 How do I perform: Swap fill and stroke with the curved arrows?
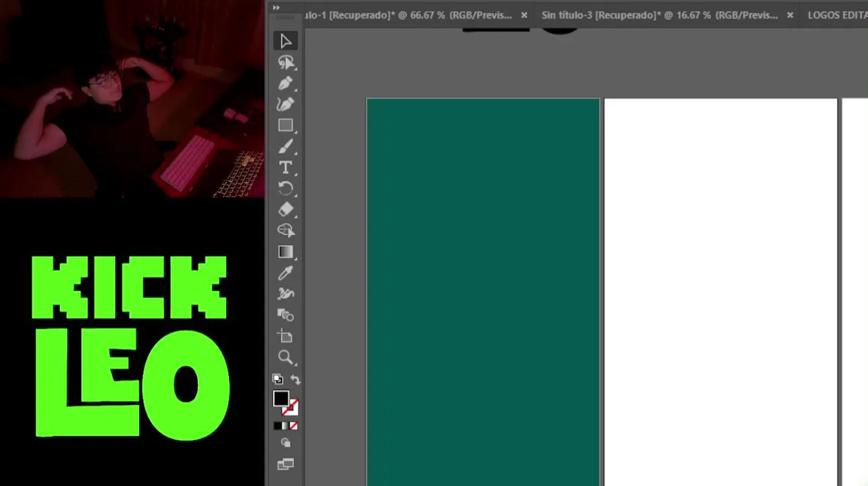[x=295, y=379]
